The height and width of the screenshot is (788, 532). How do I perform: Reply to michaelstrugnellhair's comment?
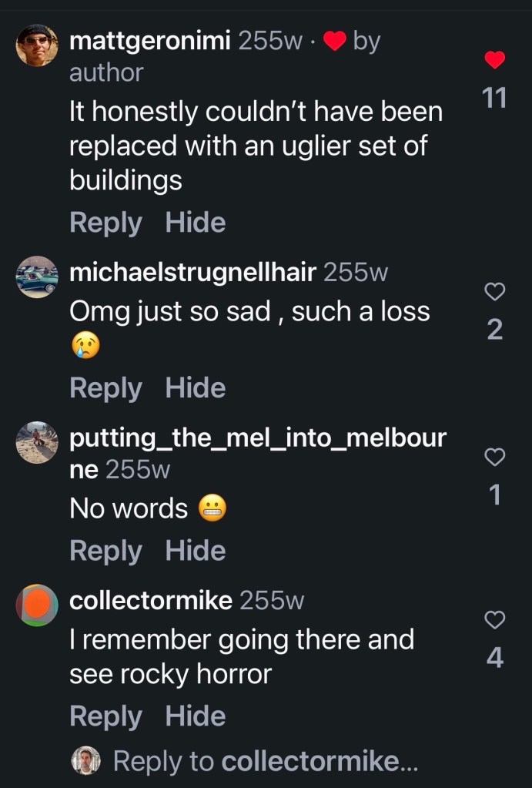105,387
